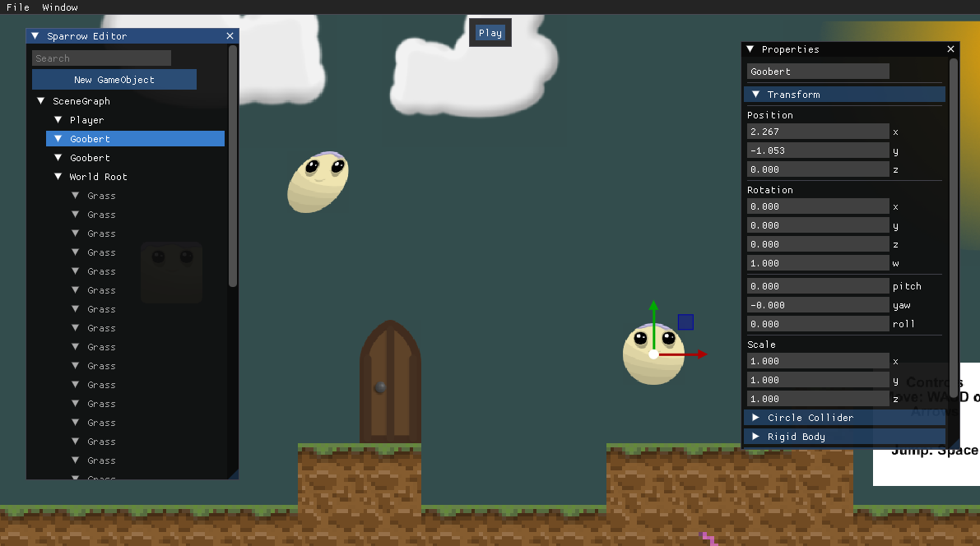This screenshot has height=546, width=980.
Task: Edit Rotation y value field
Action: pos(818,225)
